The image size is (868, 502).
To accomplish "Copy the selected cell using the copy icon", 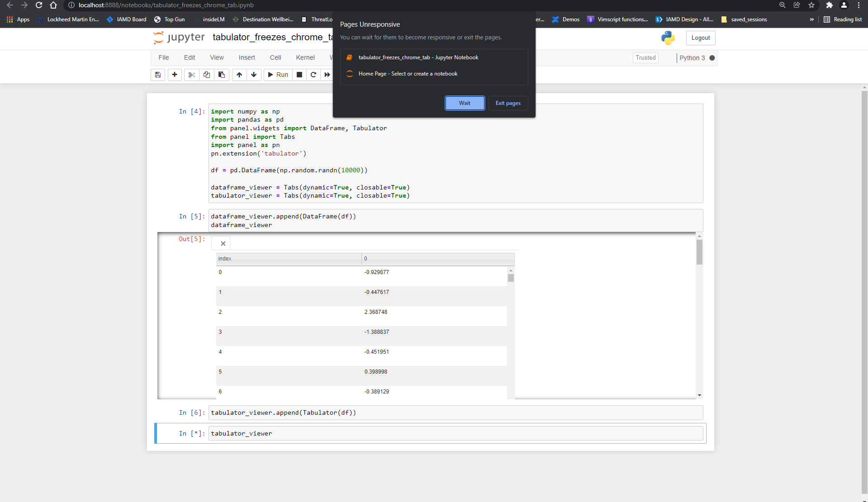I will click(206, 75).
